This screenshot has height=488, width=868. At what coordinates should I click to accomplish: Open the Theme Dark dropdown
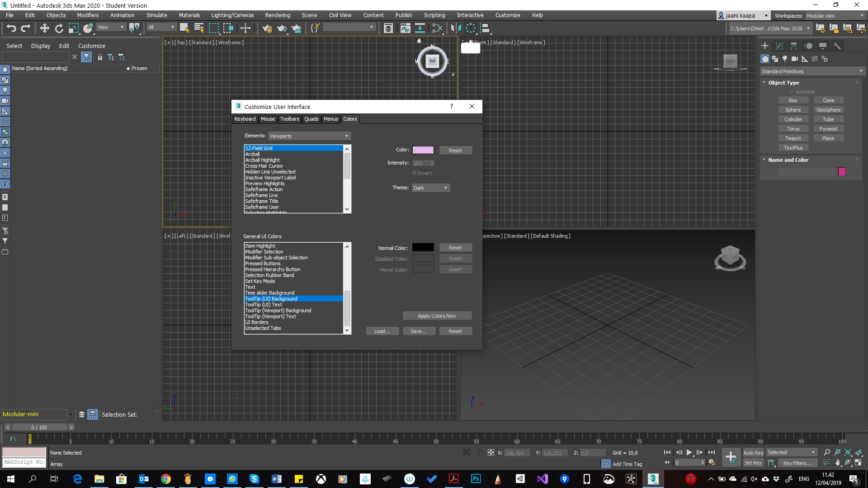(x=430, y=188)
